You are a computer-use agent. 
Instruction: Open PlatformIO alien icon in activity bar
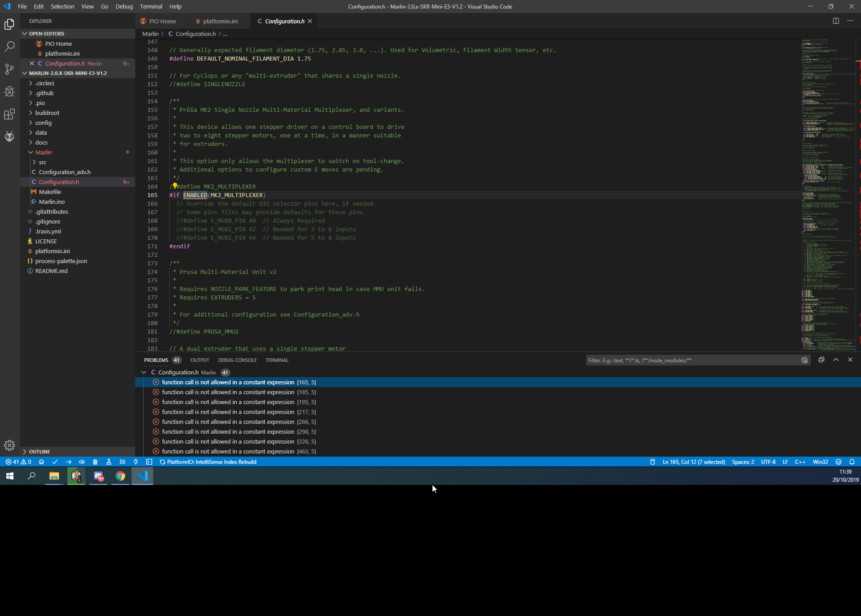(9, 136)
